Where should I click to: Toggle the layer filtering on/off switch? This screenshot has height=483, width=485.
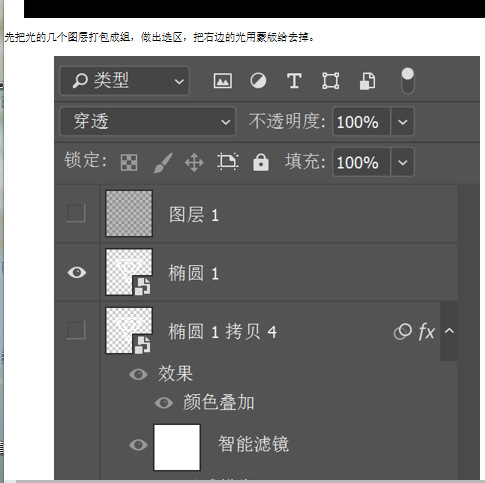pyautogui.click(x=408, y=81)
